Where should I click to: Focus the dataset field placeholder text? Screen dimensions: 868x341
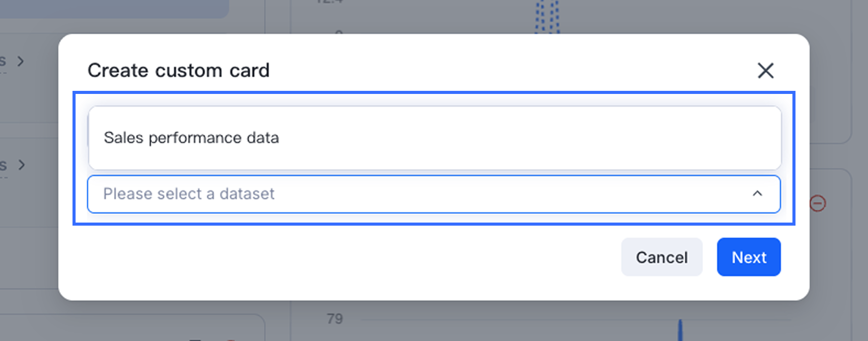coord(189,194)
